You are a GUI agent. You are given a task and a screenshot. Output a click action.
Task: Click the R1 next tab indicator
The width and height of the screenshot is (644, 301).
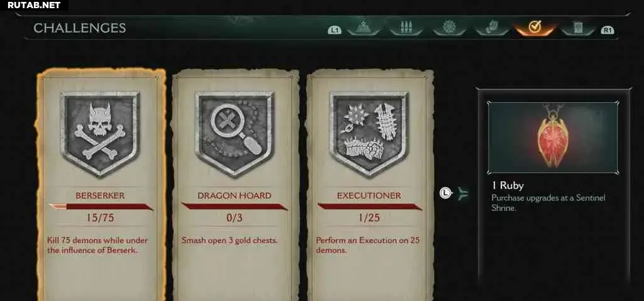[x=607, y=30]
